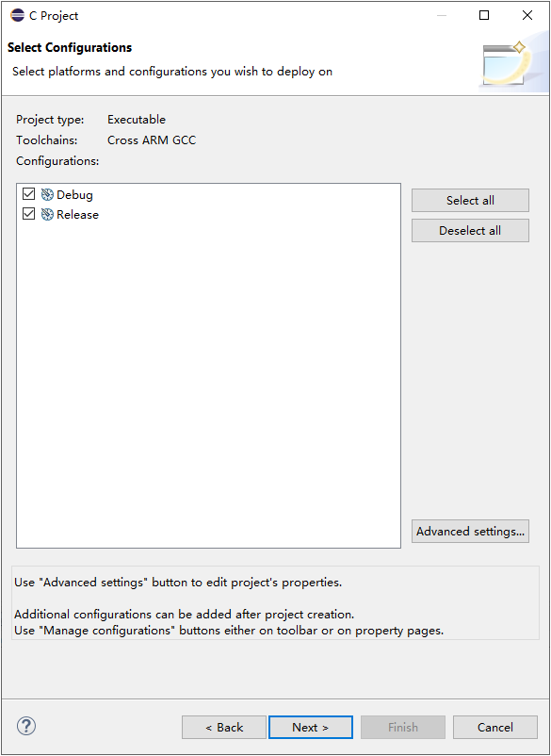Image resolution: width=551 pixels, height=756 pixels.
Task: Uncheck the Debug configuration checkbox
Action: [29, 194]
